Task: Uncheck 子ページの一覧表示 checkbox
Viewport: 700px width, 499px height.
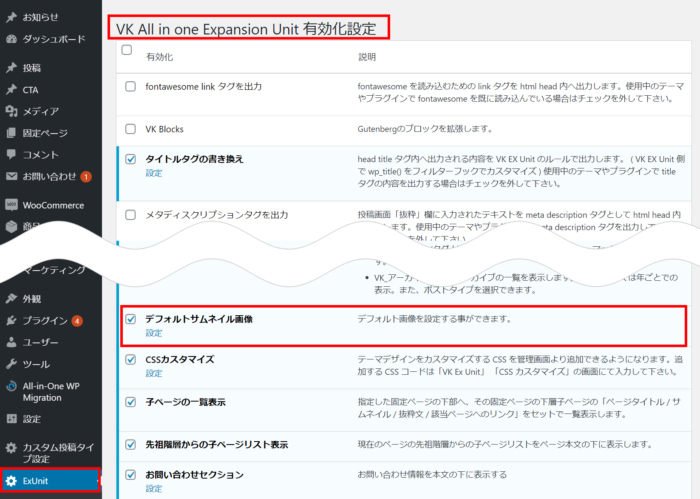Action: [x=130, y=402]
